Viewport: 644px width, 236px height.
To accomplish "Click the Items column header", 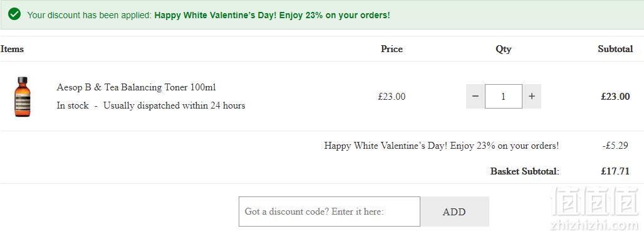I will pyautogui.click(x=12, y=49).
